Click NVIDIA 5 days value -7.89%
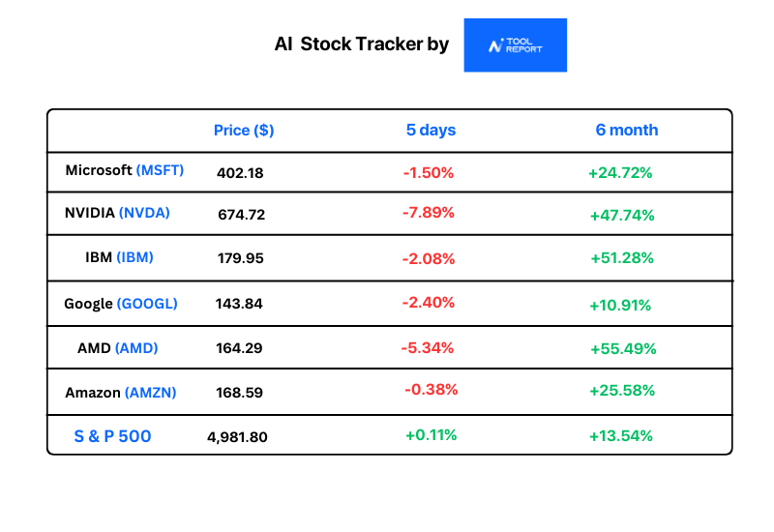Viewport: 774px width, 532px height. point(428,213)
